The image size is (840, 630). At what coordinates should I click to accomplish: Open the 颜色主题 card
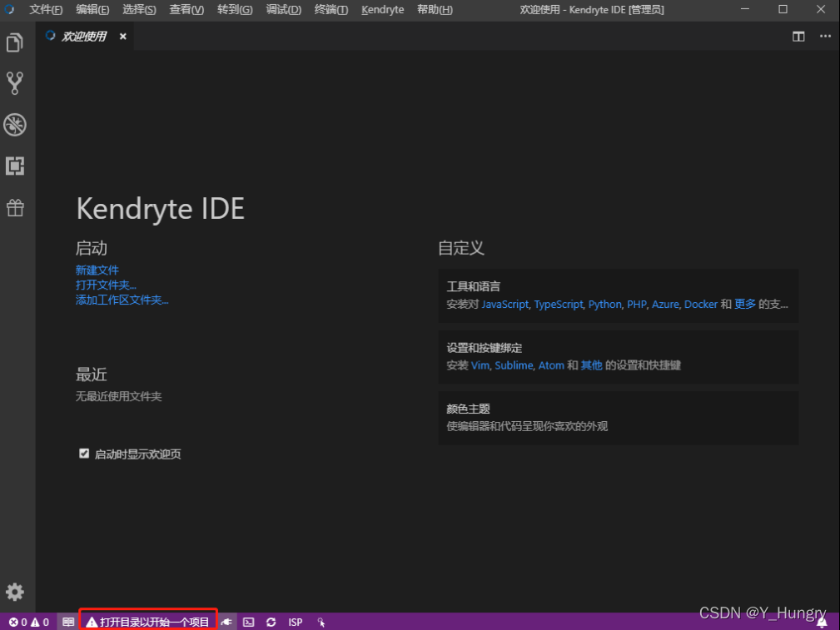(x=619, y=418)
